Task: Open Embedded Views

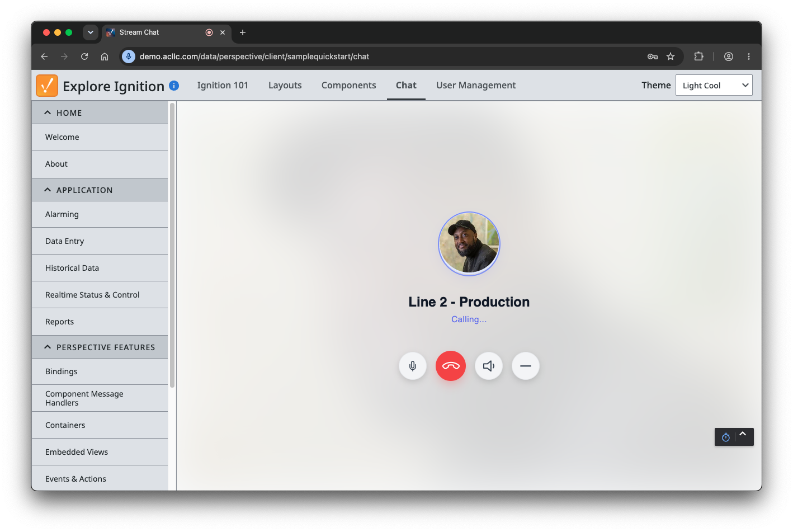Action: coord(100,452)
